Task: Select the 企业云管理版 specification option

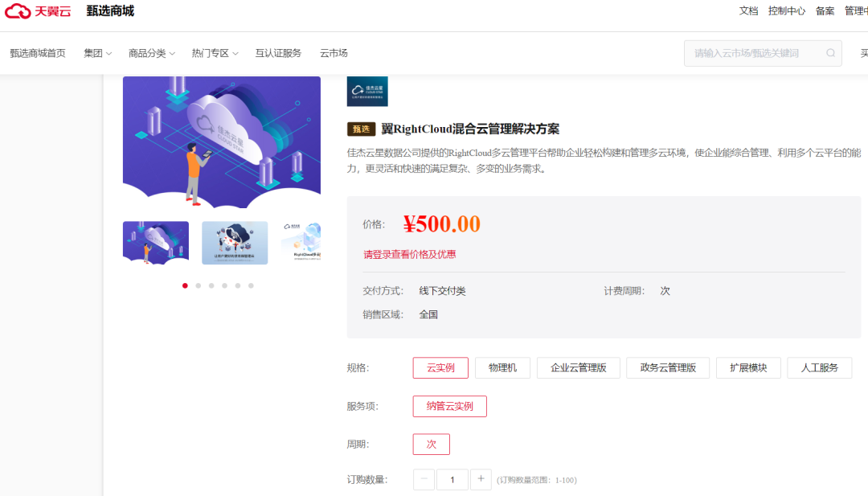Action: pyautogui.click(x=579, y=367)
